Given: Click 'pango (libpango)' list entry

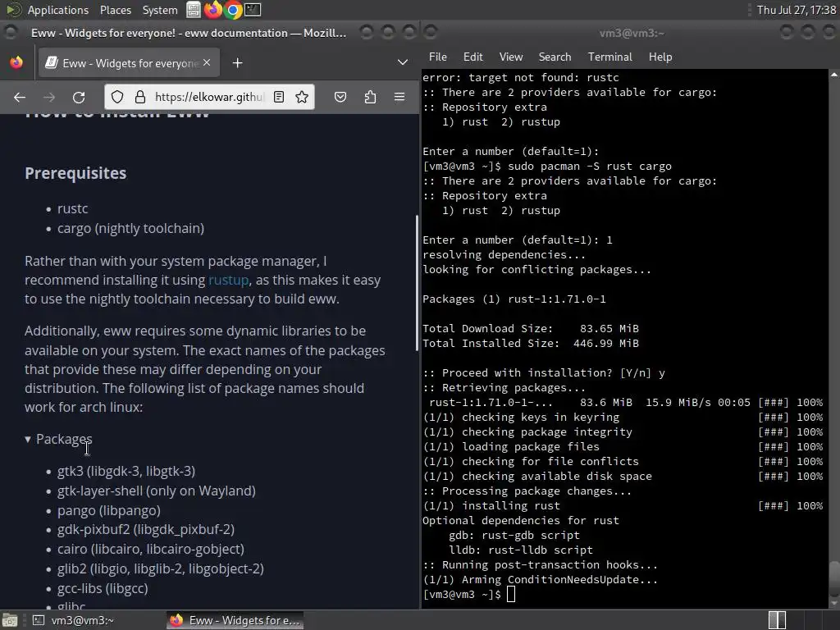Looking at the screenshot, I should [109, 510].
